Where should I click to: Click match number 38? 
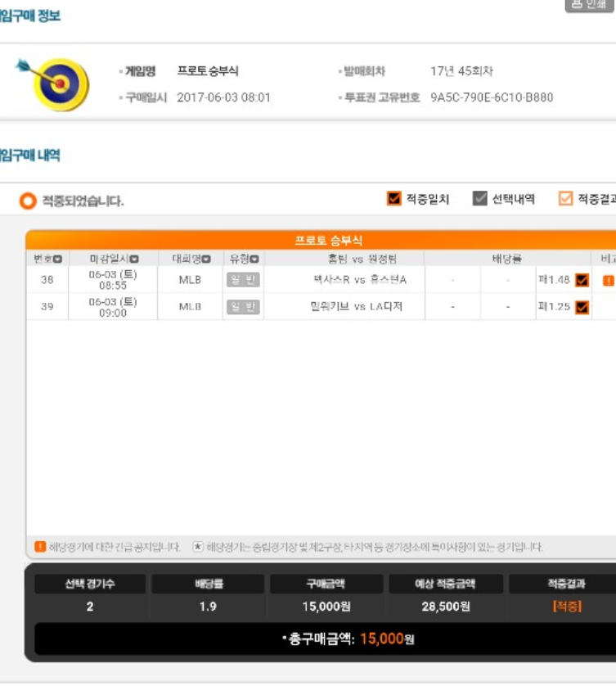pyautogui.click(x=47, y=280)
